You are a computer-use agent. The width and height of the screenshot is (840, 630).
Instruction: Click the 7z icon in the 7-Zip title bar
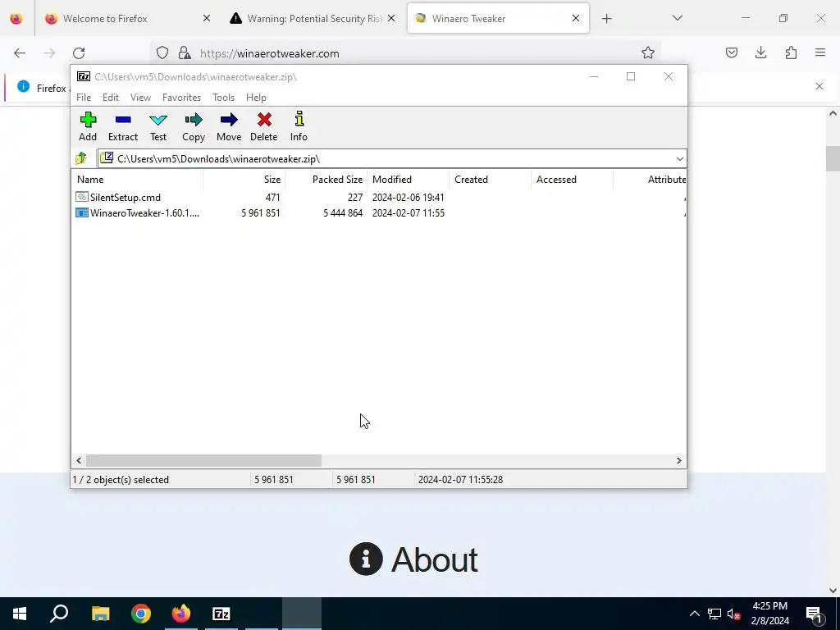pos(84,76)
